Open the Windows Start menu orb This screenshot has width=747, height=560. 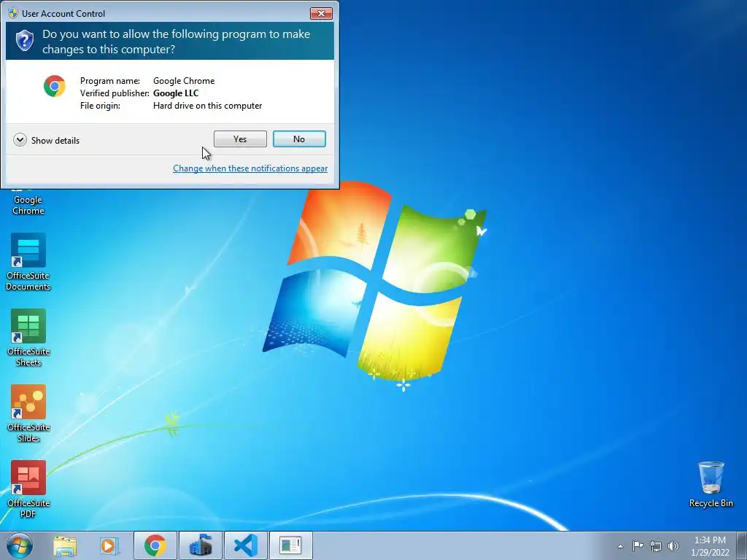20,545
